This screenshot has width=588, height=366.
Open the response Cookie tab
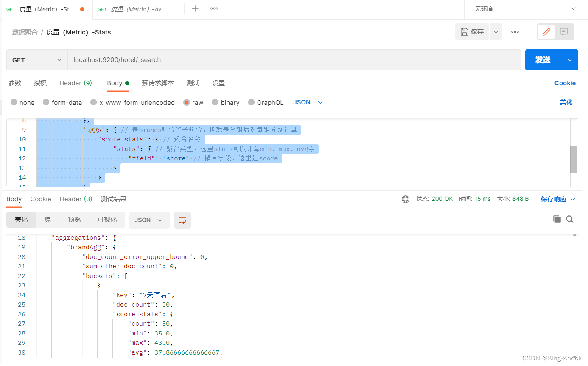point(41,199)
